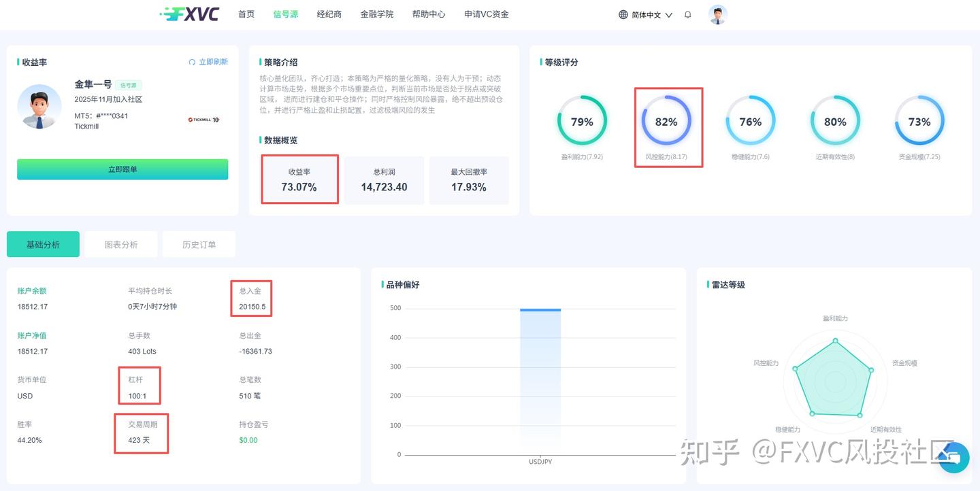Screen dimensions: 980x491
Task: Click the 总手数 value 403 Lots
Action: tap(142, 352)
